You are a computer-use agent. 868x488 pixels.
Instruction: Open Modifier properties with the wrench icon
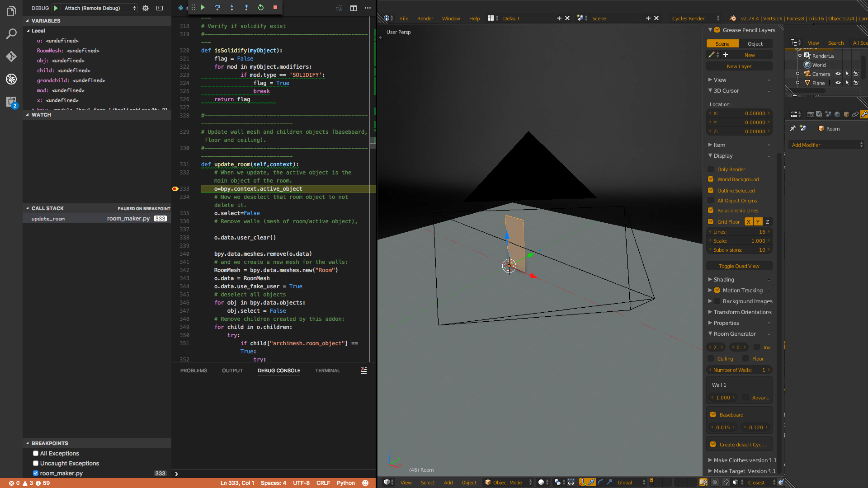coord(865,114)
